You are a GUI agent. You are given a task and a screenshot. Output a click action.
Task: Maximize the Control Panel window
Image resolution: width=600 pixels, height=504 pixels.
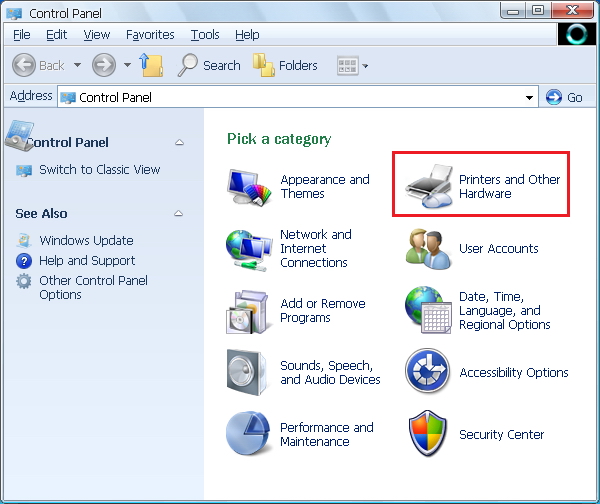[x=538, y=11]
